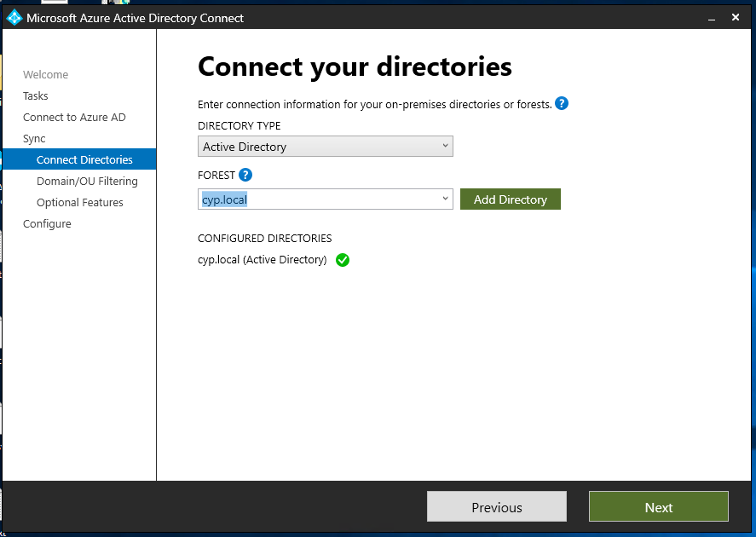
Task: Close the Azure AD Connect window
Action: 736,17
